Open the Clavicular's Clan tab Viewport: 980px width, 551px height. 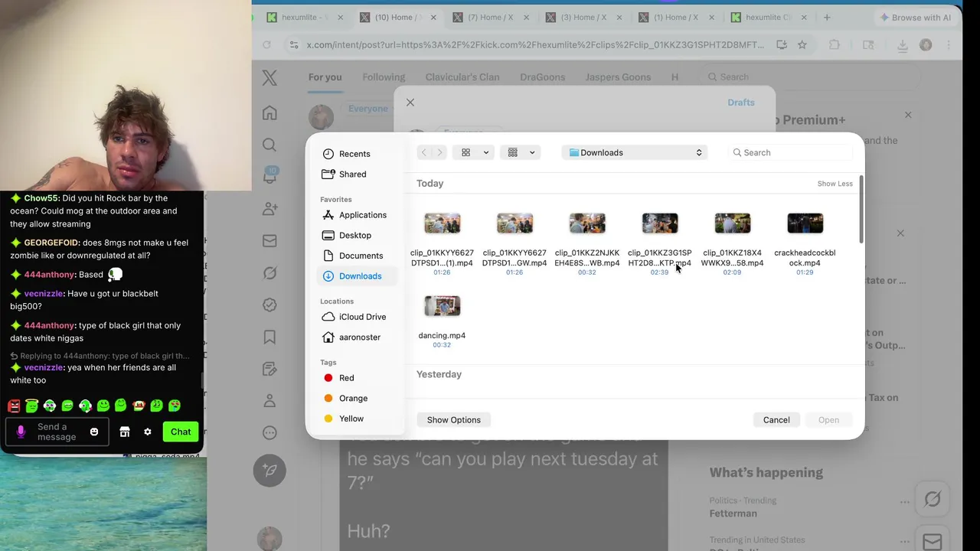coord(462,77)
